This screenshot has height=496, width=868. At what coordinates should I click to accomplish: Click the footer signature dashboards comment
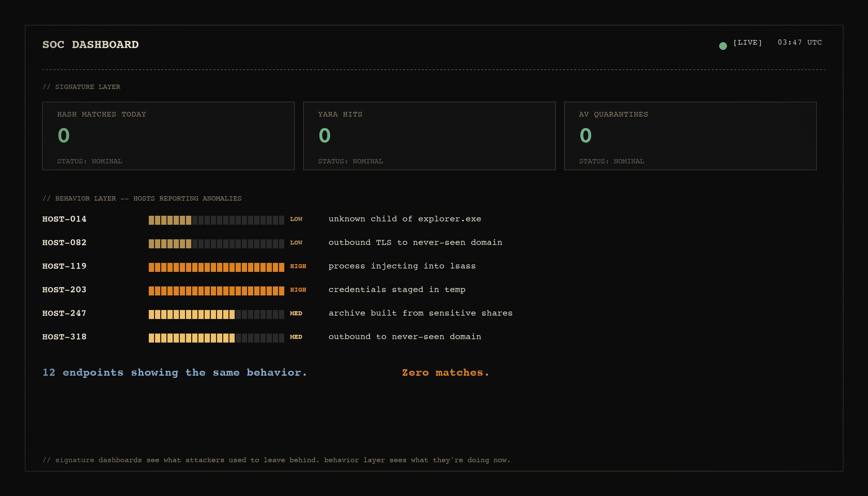(x=276, y=460)
